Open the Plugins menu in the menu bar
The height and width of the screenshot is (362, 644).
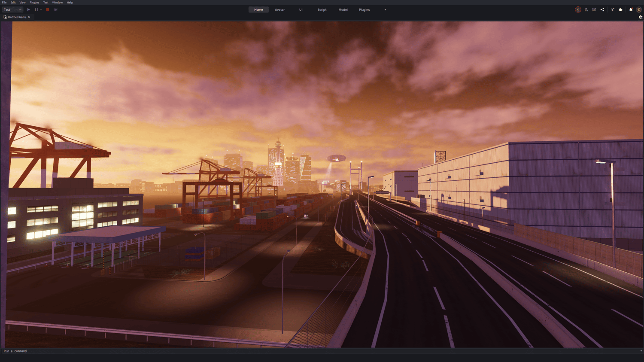(34, 3)
